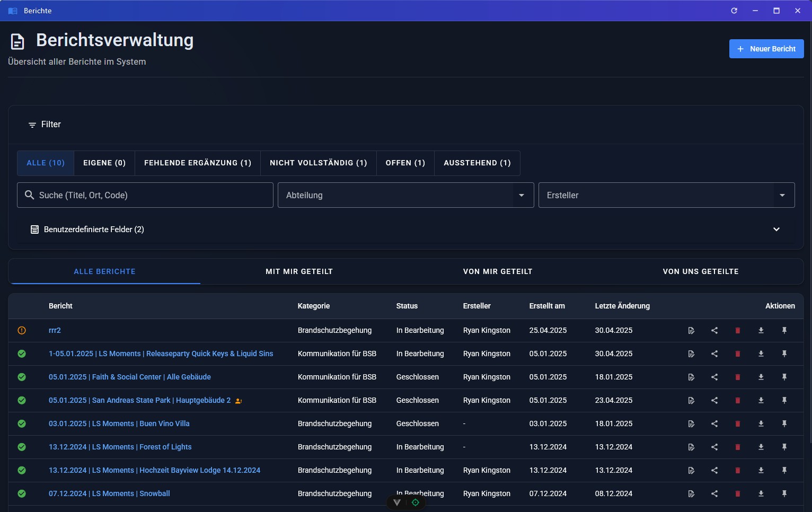Screen dimensions: 812x512
Task: Click the reload icon in title bar
Action: pos(734,11)
